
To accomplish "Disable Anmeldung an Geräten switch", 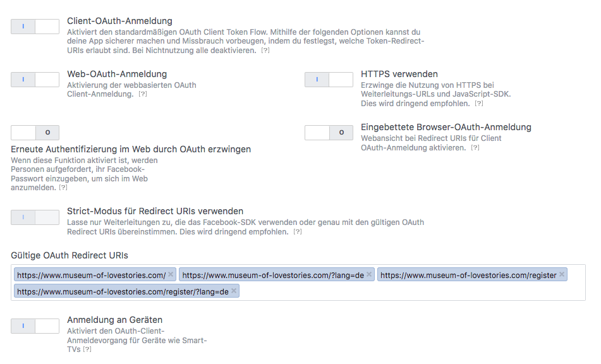I will 35,326.
